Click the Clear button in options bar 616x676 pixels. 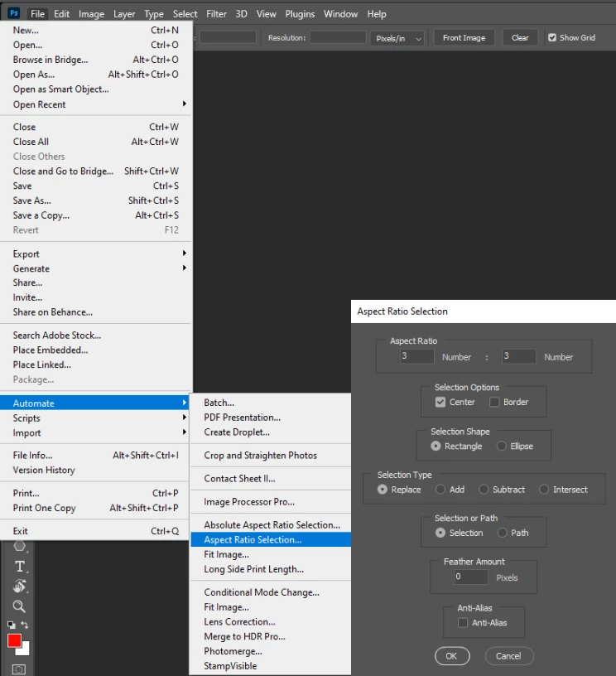coord(520,37)
